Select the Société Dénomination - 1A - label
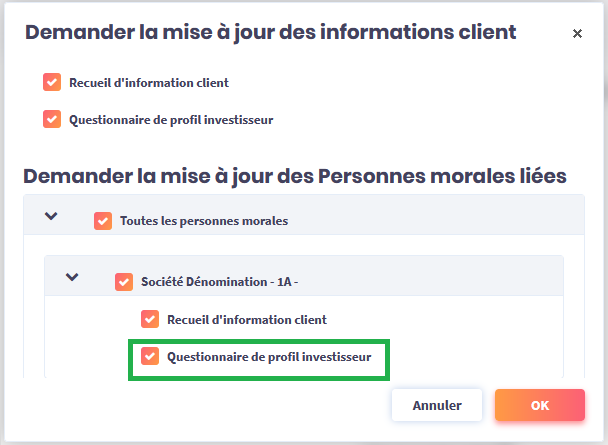 pos(220,282)
